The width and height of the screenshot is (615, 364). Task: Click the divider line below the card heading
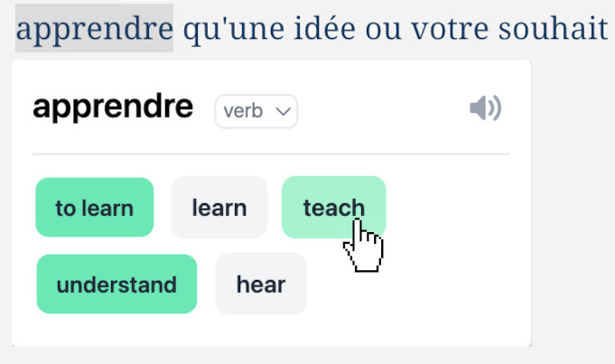point(271,154)
